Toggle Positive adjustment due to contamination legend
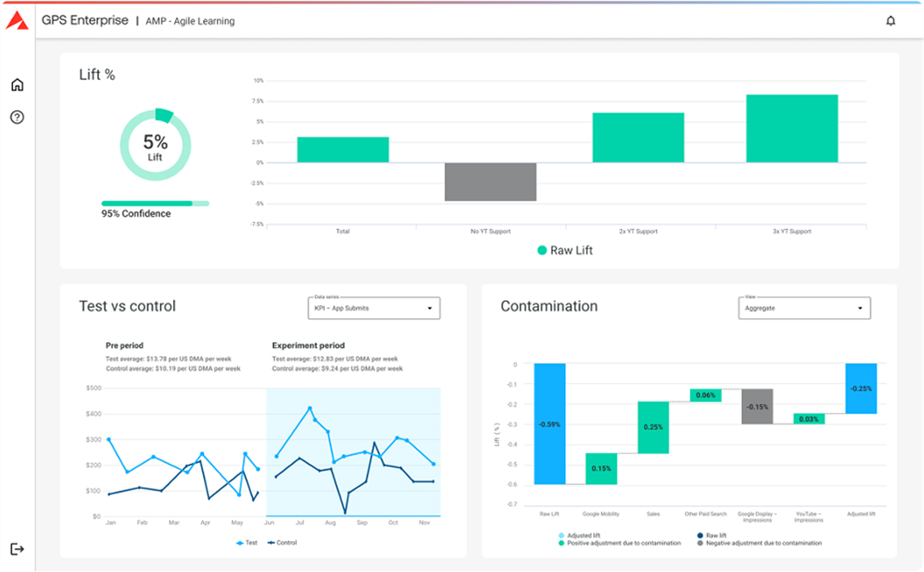Screen dimensions: 924x572 pos(623,543)
